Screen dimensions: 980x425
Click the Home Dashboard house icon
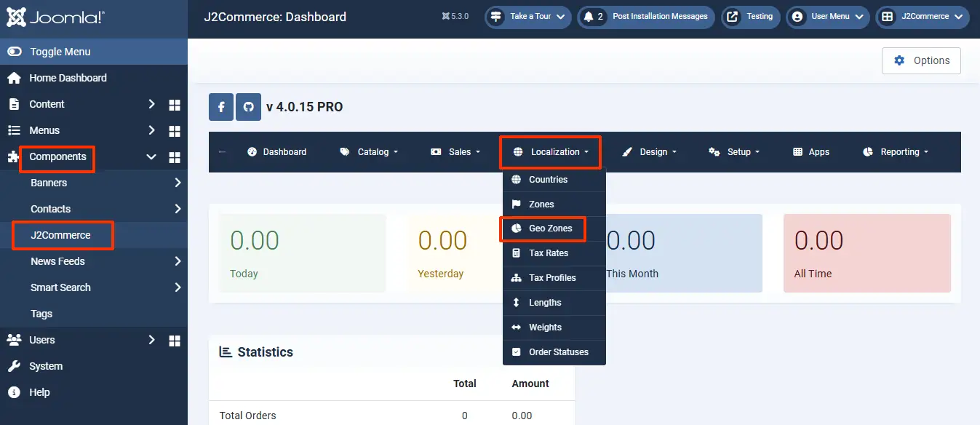point(14,78)
